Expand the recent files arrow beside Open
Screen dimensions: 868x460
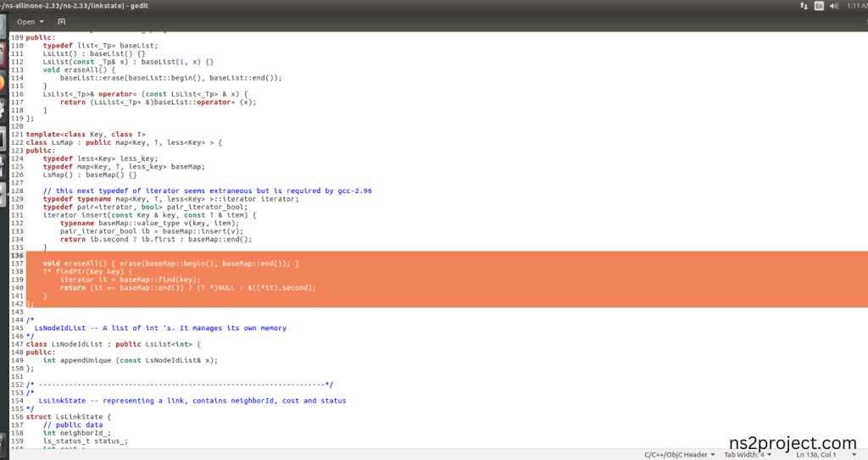coord(42,22)
